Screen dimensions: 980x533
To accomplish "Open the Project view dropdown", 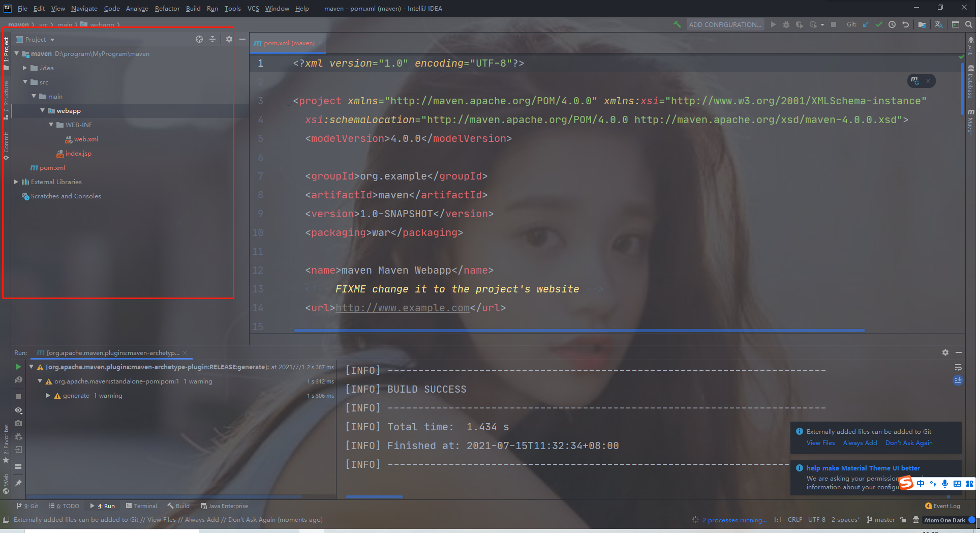I will (x=36, y=39).
